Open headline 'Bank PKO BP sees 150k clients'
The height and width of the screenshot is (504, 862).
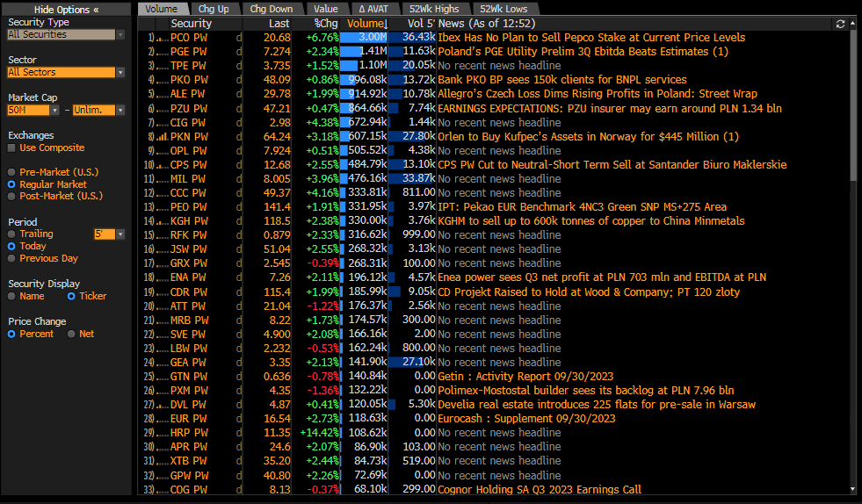click(561, 80)
